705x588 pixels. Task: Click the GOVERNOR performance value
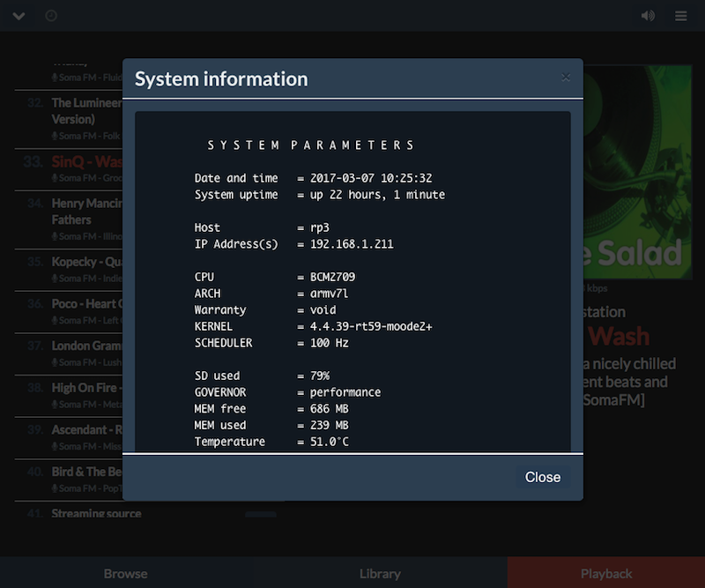pos(345,393)
